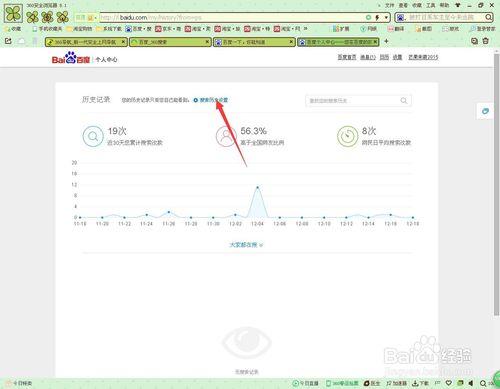500x389 pixels.
Task: Click 加速器 in the status bar
Action: 397,383
